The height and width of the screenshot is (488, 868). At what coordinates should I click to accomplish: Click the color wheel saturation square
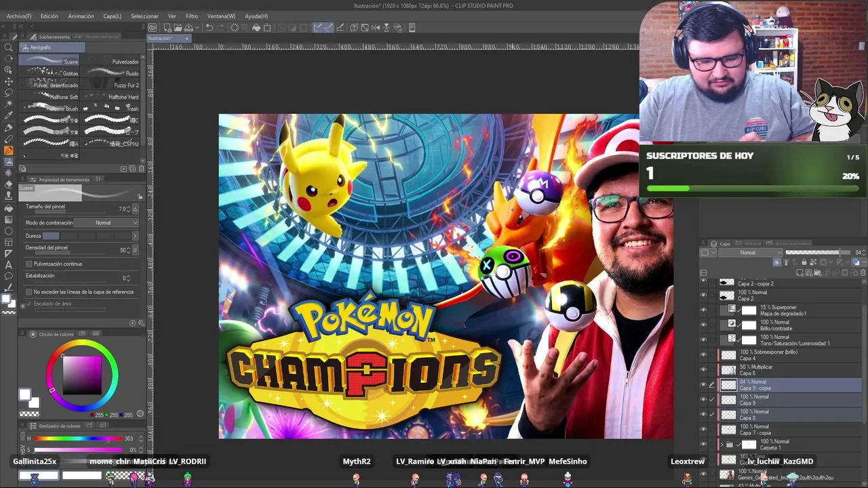[82, 375]
